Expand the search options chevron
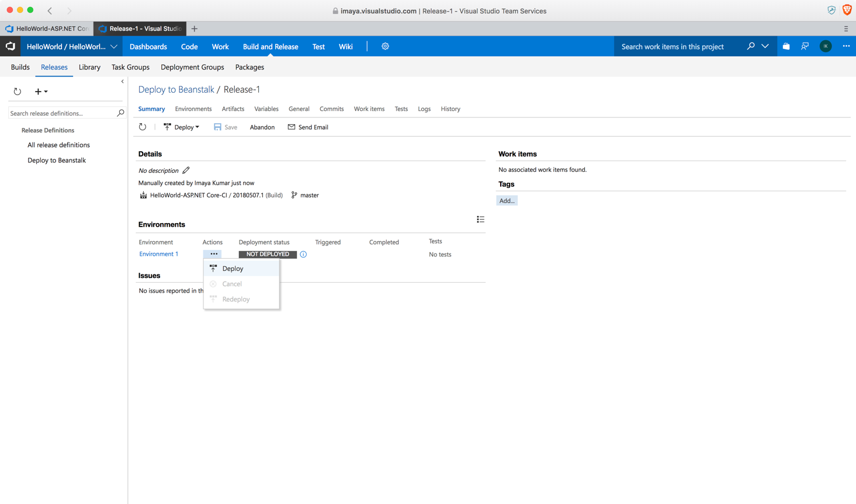Image resolution: width=856 pixels, height=504 pixels. (765, 46)
